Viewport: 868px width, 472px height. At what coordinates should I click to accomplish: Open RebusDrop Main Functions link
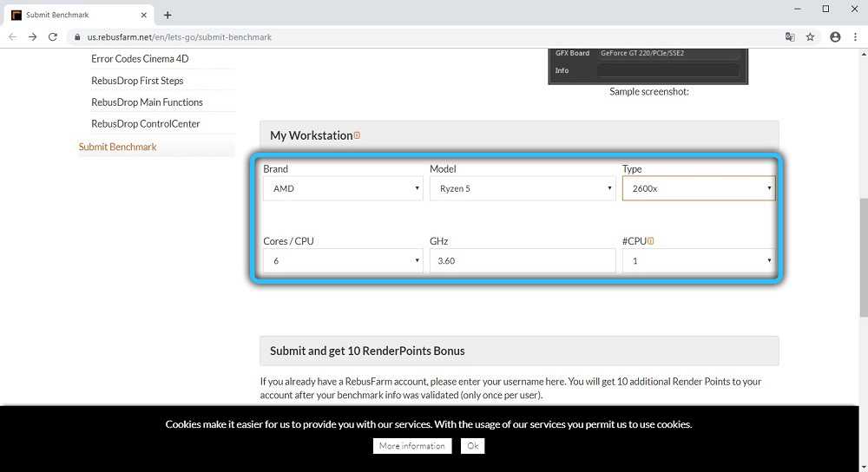148,102
